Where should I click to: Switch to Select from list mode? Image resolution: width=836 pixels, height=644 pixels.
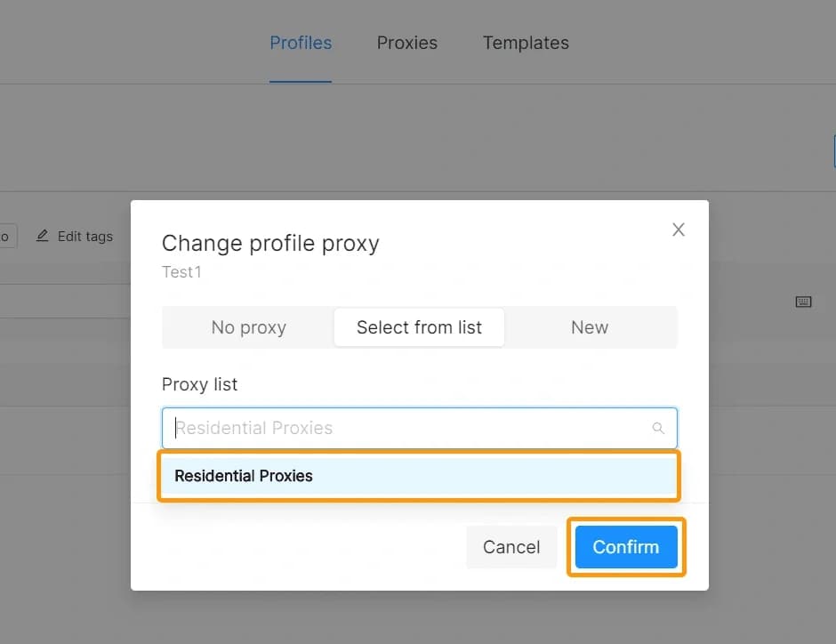[419, 327]
